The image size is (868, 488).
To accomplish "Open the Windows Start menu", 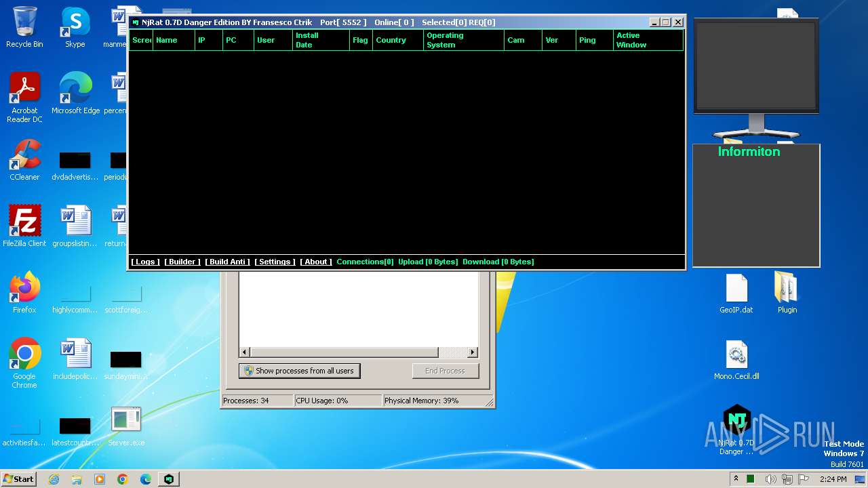I will 19,479.
